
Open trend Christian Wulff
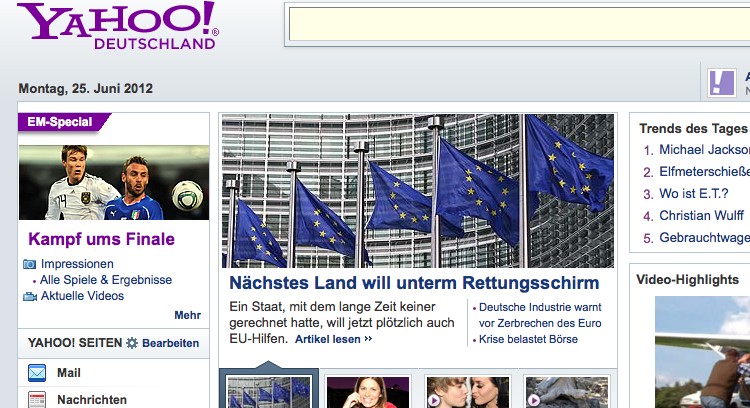tap(701, 216)
